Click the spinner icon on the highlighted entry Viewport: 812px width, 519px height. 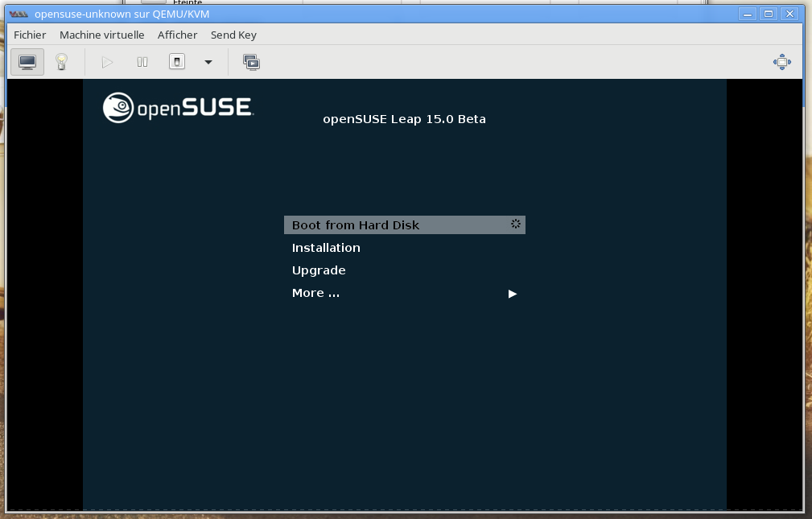[x=516, y=224]
